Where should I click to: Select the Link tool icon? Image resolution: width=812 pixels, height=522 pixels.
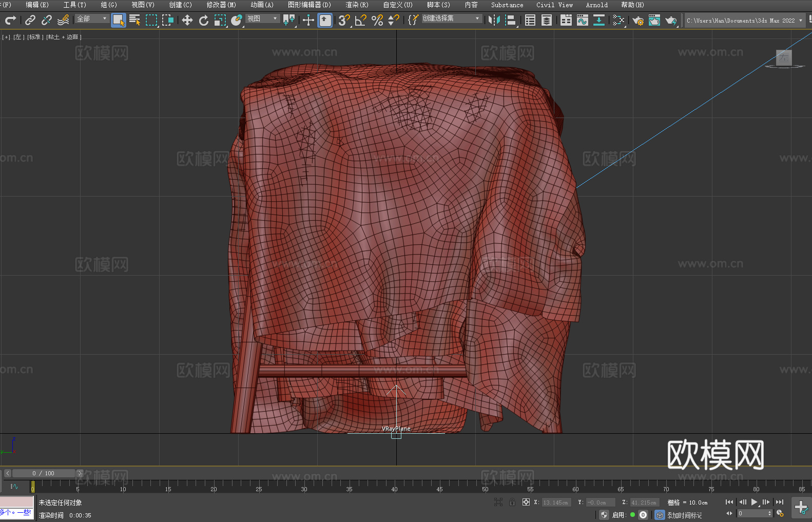coord(30,20)
